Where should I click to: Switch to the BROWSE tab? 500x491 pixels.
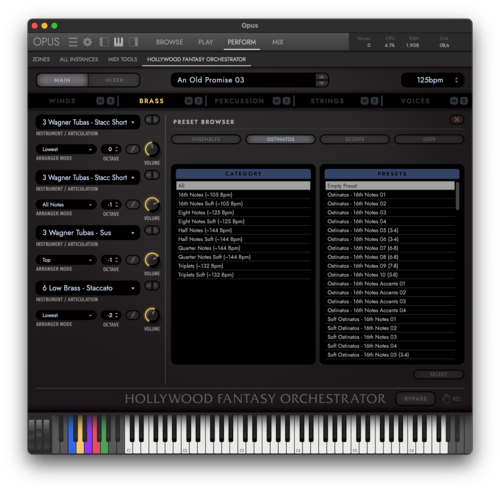169,42
